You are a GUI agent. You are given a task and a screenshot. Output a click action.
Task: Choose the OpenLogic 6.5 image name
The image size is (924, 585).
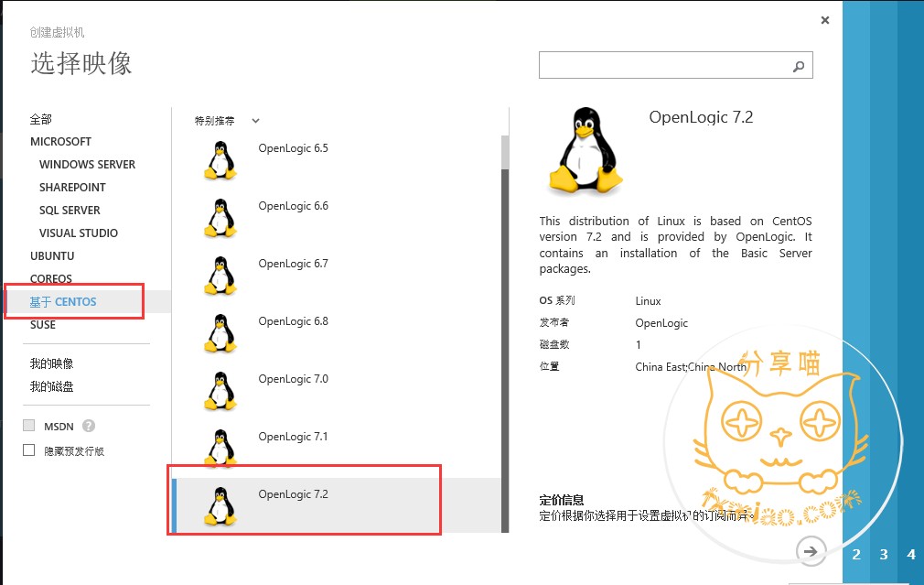tap(294, 148)
